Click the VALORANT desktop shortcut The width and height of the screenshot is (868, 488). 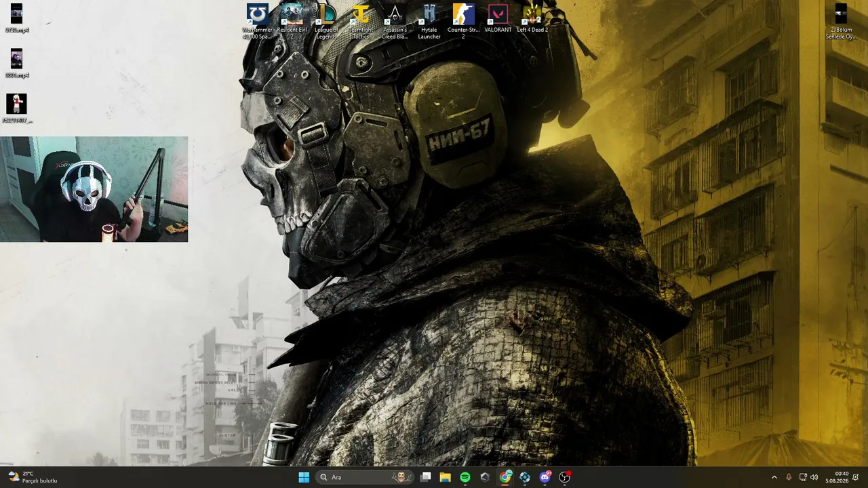click(x=498, y=19)
